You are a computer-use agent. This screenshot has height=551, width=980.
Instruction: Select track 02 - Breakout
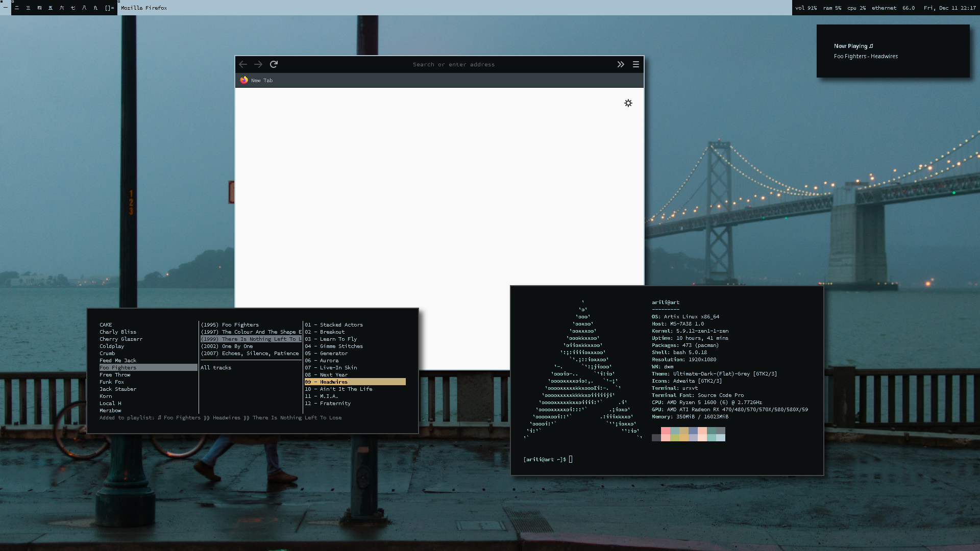click(x=325, y=332)
